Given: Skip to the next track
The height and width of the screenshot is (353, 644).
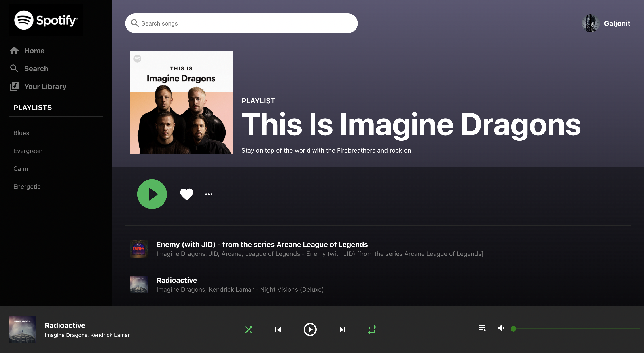Looking at the screenshot, I should pos(342,330).
